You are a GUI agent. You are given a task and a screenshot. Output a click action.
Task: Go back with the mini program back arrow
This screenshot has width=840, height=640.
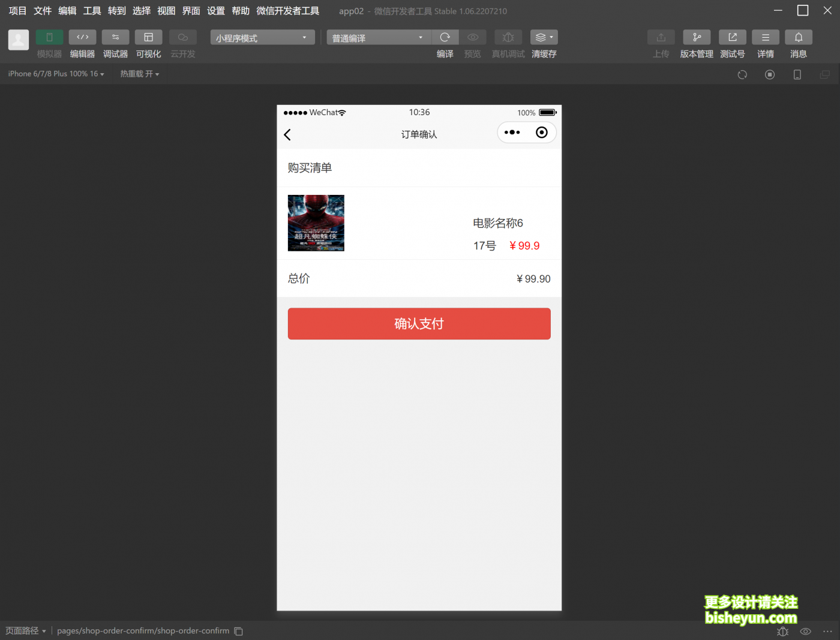(x=287, y=134)
